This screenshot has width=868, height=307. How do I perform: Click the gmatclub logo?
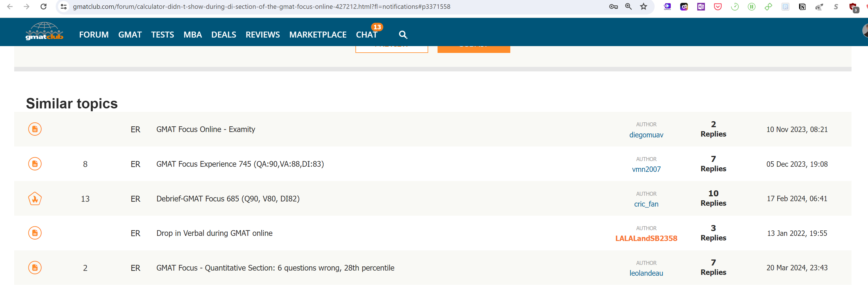(44, 31)
